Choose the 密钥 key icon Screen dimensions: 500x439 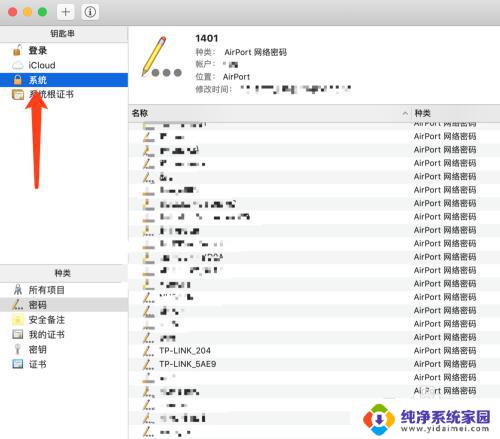[18, 349]
